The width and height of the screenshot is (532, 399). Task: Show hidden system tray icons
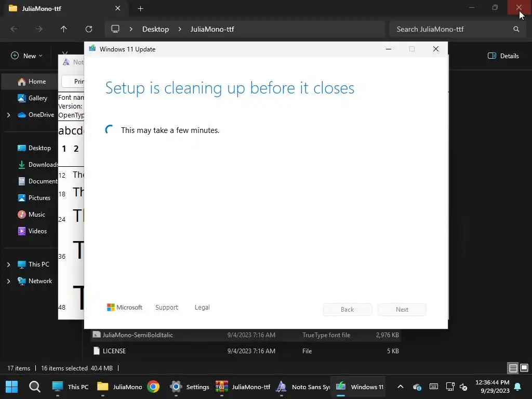(x=401, y=387)
